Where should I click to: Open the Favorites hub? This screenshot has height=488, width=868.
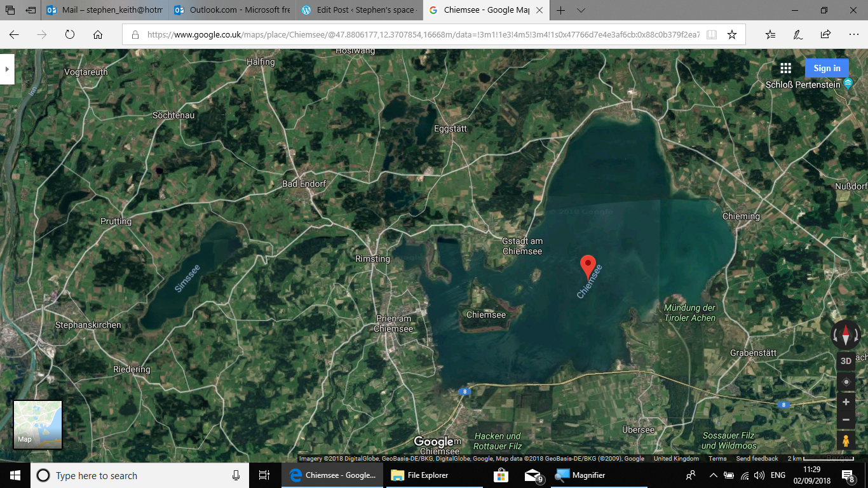pyautogui.click(x=770, y=35)
